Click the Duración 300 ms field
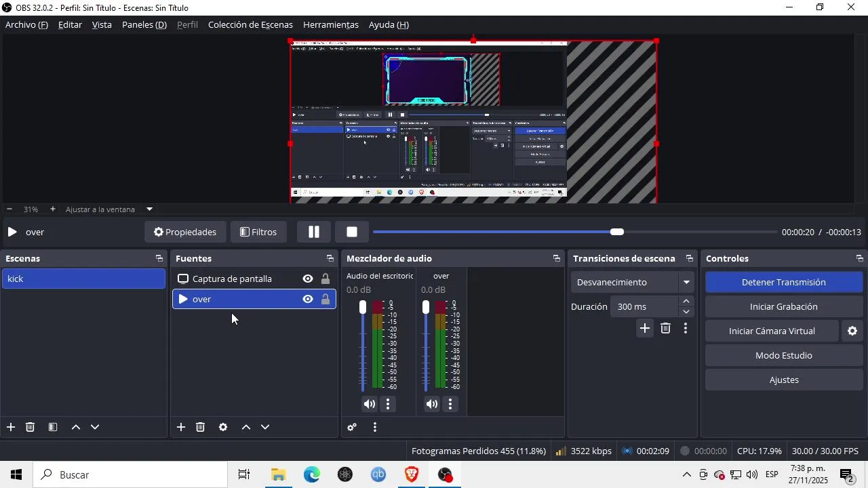Viewport: 868px width, 488px height. 644,306
